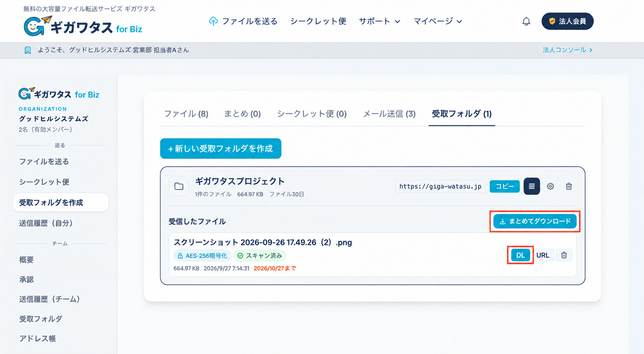Click the 受信したファイル heading
644x354 pixels.
[197, 221]
